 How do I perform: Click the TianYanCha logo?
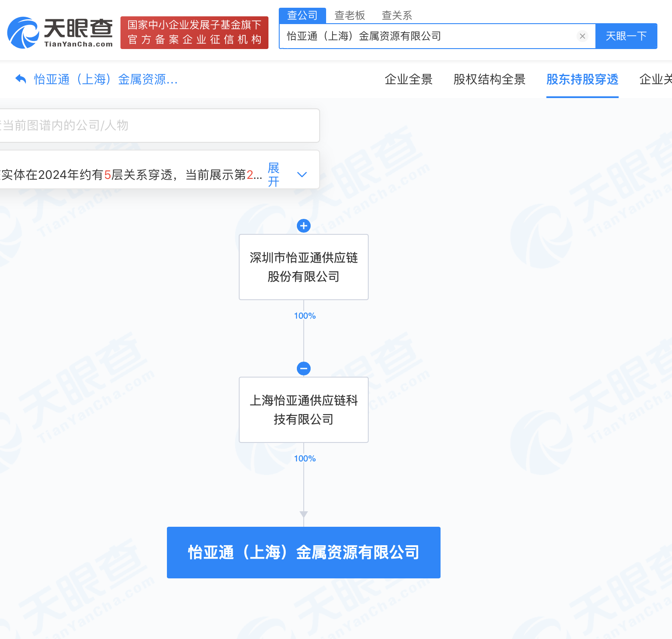click(x=60, y=33)
